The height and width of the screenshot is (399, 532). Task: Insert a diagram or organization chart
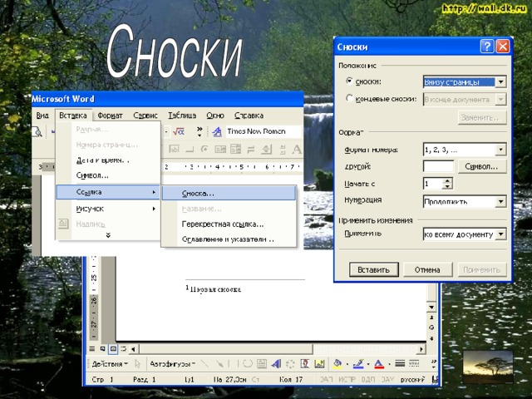point(290,364)
